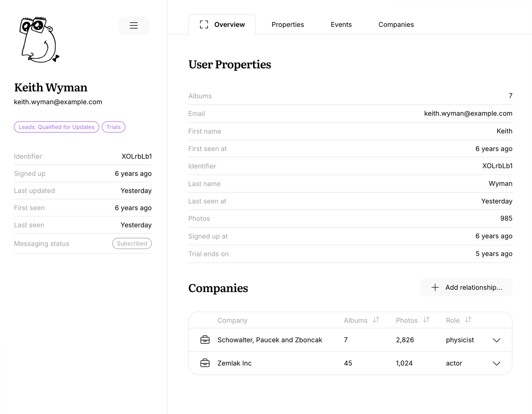Click the plus icon on Add relationship
This screenshot has height=414, width=532.
pyautogui.click(x=435, y=287)
